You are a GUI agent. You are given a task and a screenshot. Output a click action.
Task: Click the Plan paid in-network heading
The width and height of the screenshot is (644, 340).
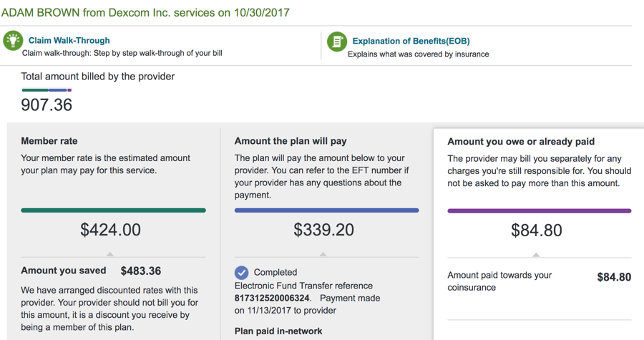[278, 331]
